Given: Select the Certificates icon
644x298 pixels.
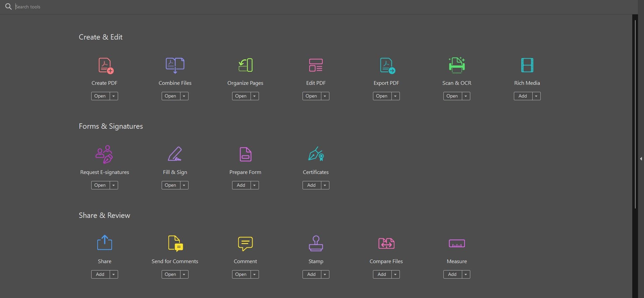Looking at the screenshot, I should [316, 154].
